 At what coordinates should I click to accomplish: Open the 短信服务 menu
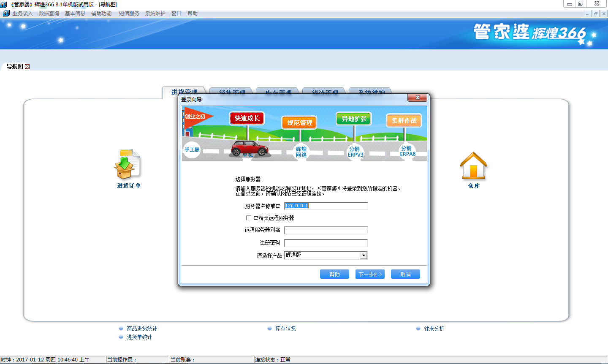tap(129, 14)
